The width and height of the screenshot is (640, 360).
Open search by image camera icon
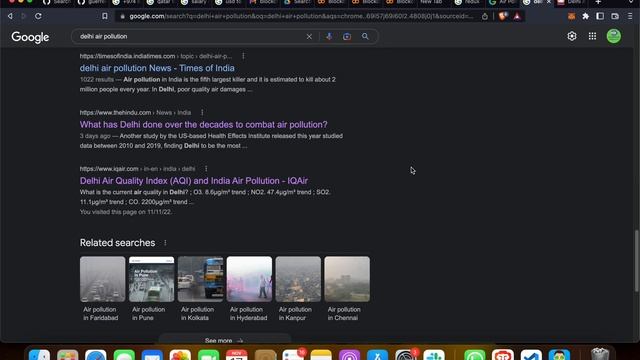click(x=347, y=36)
